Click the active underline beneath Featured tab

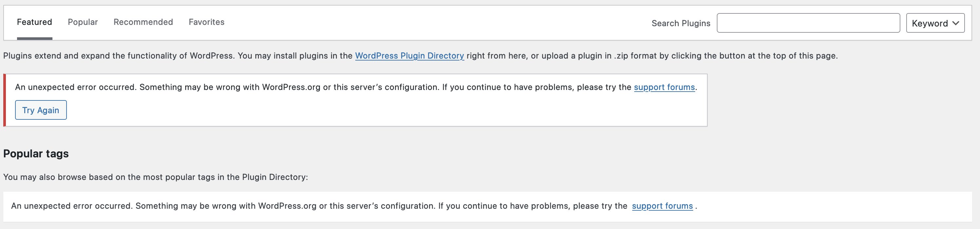(x=34, y=38)
